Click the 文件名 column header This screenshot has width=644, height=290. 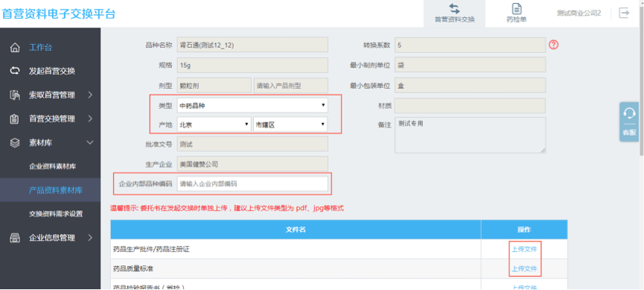296,230
